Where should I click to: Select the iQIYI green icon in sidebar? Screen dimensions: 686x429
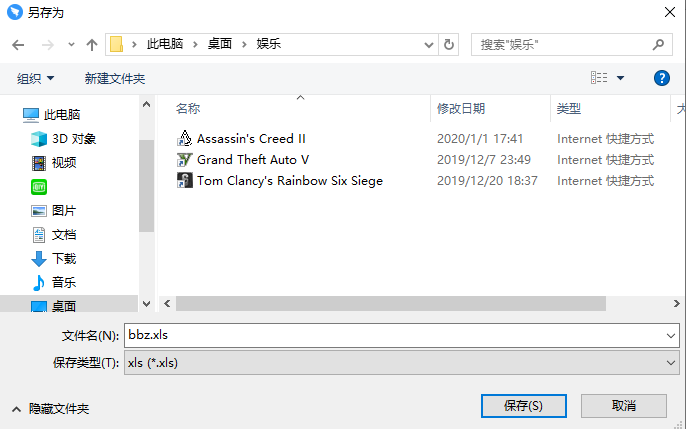(x=39, y=187)
